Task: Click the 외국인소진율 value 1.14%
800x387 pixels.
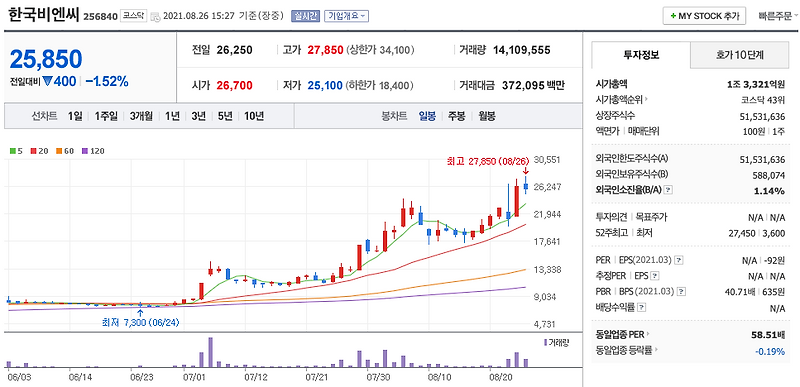Action: [770, 191]
